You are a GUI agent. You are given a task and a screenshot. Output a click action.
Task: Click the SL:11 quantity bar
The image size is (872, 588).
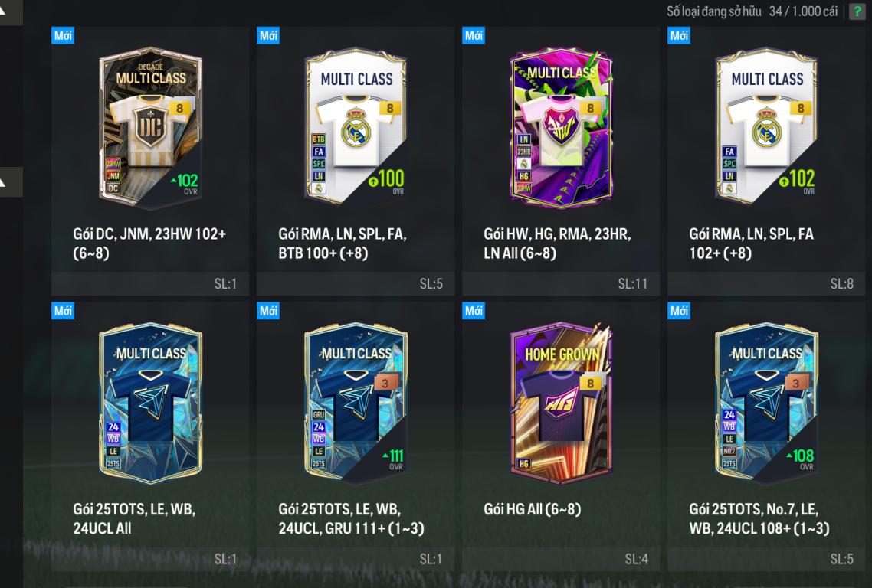click(561, 283)
